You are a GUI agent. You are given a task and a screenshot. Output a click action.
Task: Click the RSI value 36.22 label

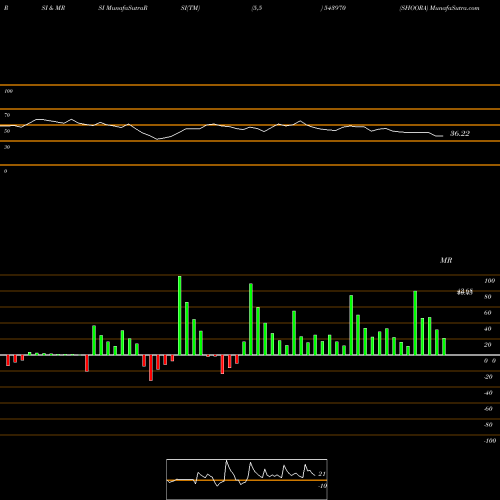tap(460, 134)
